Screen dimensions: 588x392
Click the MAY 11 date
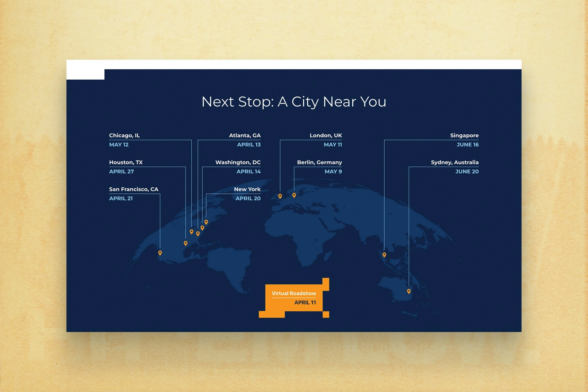pos(333,145)
